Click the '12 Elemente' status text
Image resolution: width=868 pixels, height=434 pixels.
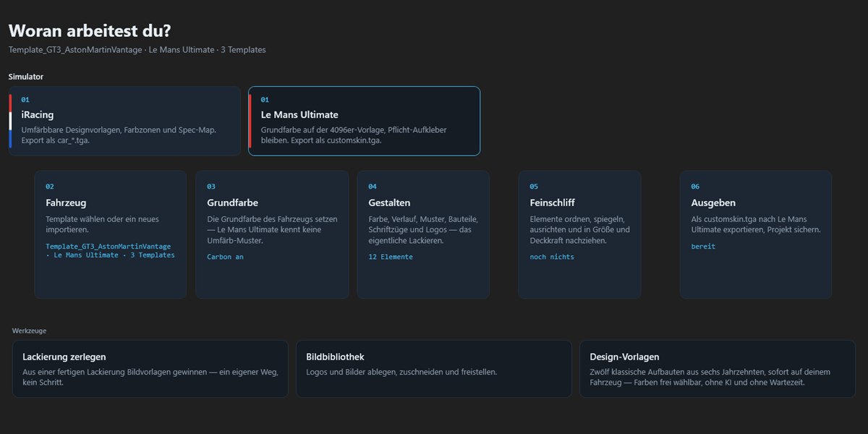coord(391,257)
